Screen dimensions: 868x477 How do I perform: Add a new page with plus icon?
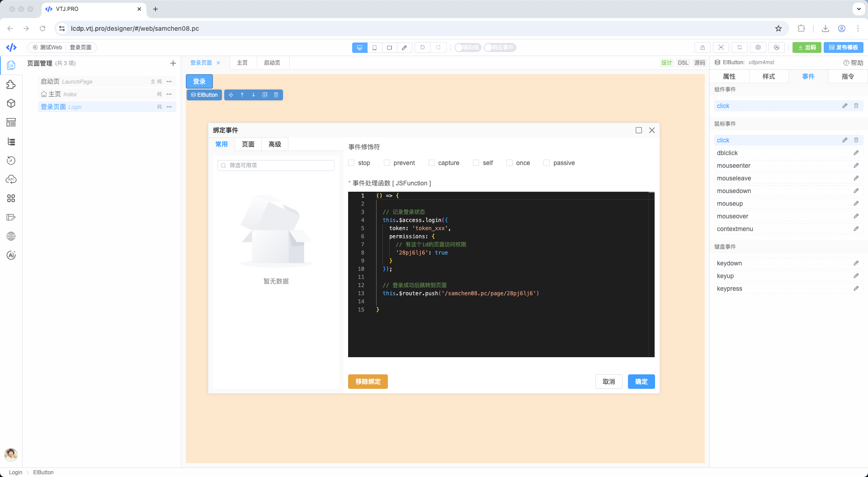point(173,63)
